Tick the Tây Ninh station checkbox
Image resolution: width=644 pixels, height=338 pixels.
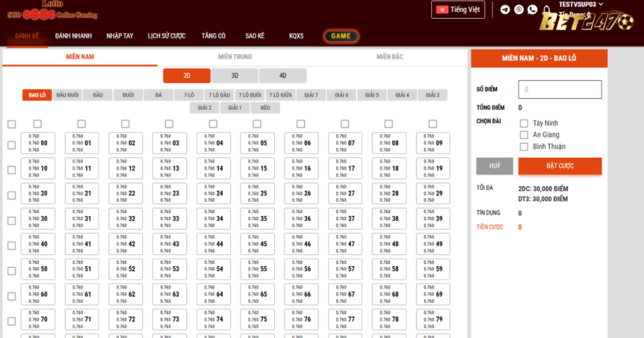pos(524,123)
